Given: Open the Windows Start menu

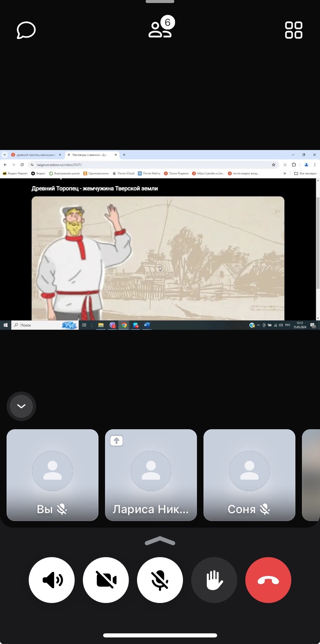Looking at the screenshot, I should 5,325.
